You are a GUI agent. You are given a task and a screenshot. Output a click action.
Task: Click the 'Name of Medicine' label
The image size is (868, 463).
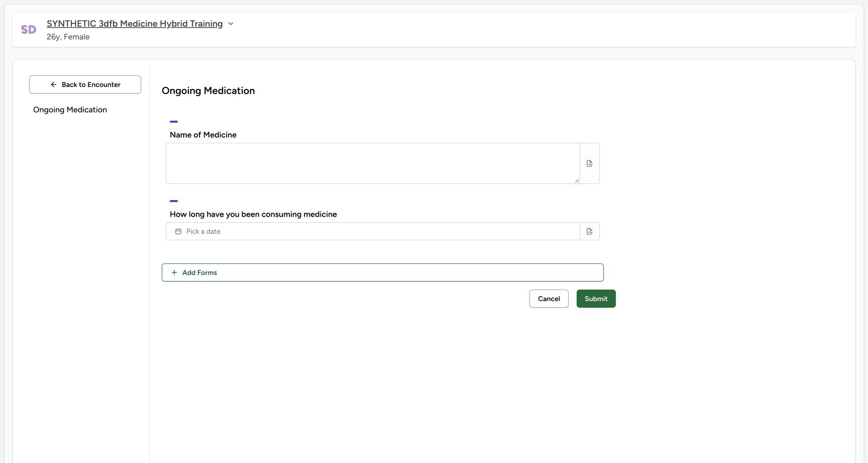click(x=203, y=135)
